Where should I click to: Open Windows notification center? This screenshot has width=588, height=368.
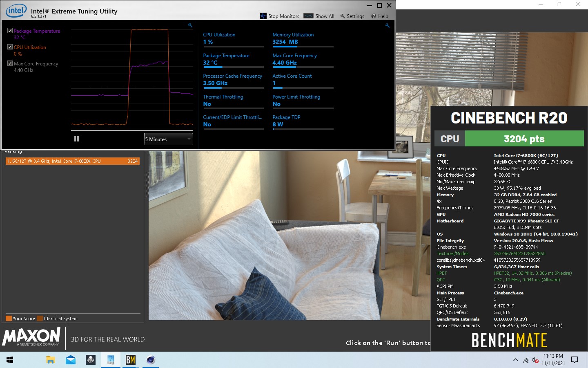(575, 360)
